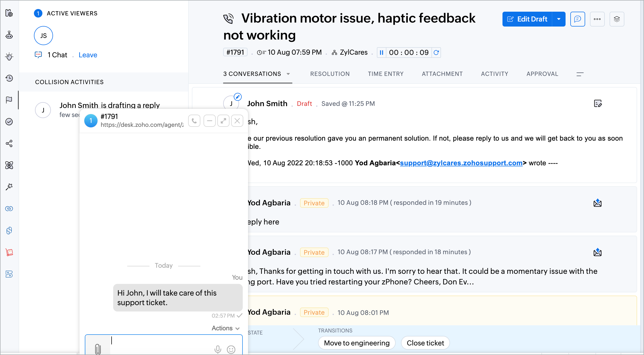Click the history clock icon in sidebar
644x355 pixels.
click(x=9, y=78)
